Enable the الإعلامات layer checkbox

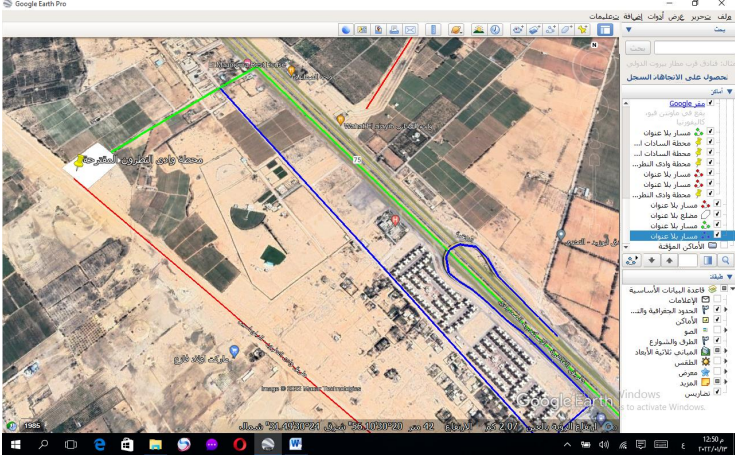click(717, 299)
